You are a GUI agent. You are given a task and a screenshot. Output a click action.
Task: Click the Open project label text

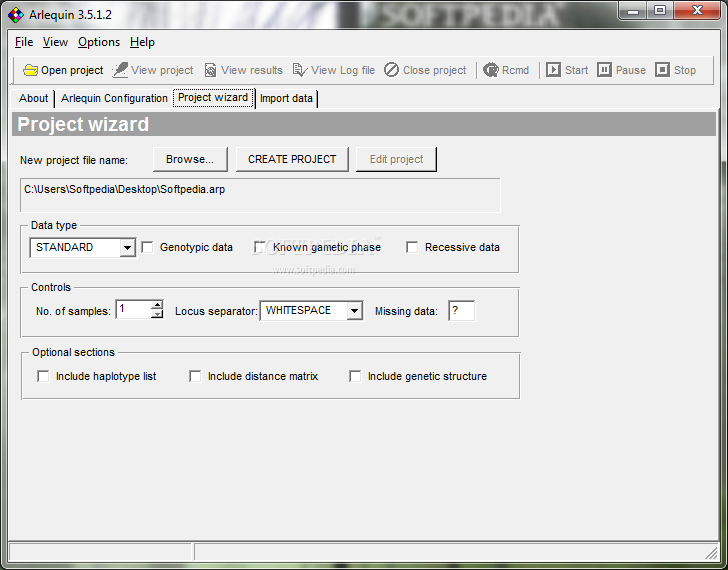(x=72, y=70)
